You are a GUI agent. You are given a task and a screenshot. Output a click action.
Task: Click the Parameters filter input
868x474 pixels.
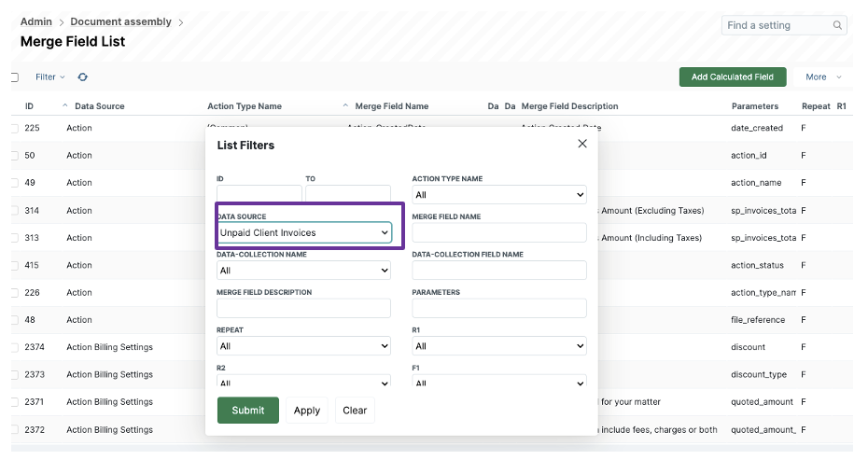click(498, 309)
